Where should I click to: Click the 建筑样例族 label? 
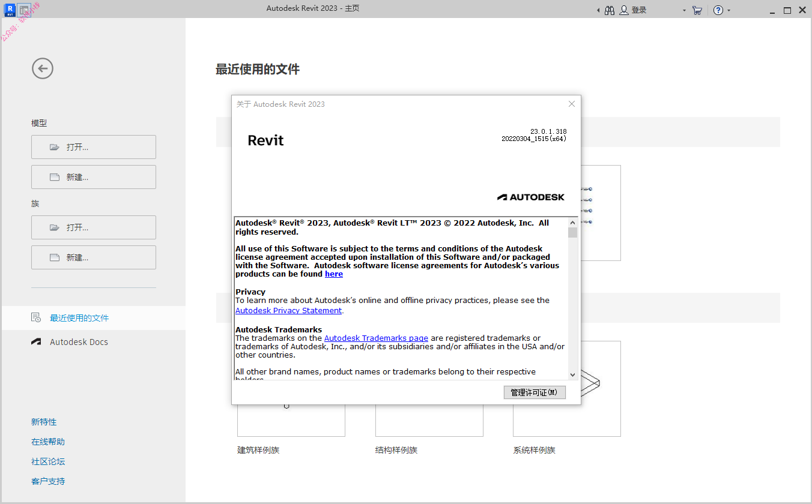click(x=258, y=450)
